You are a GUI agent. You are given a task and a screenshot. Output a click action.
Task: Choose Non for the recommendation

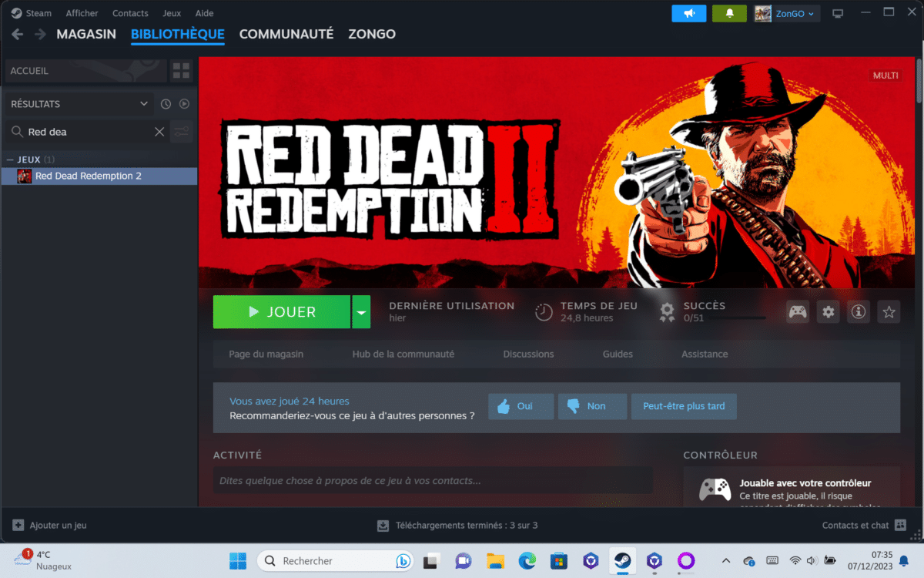click(593, 406)
